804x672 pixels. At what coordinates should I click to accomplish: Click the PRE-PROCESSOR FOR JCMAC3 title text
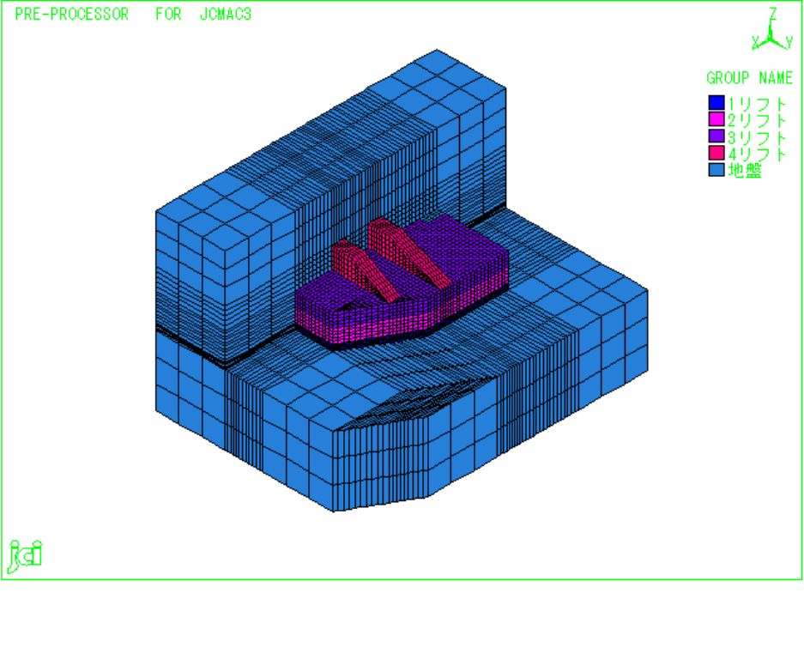tap(133, 15)
